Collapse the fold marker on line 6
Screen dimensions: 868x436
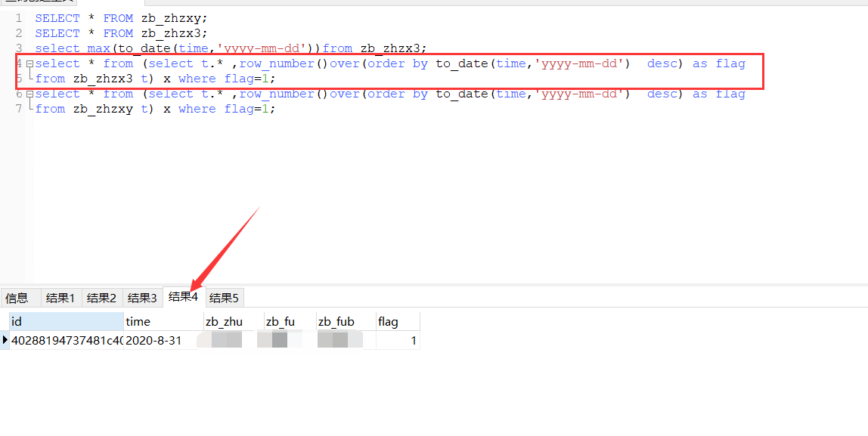30,94
